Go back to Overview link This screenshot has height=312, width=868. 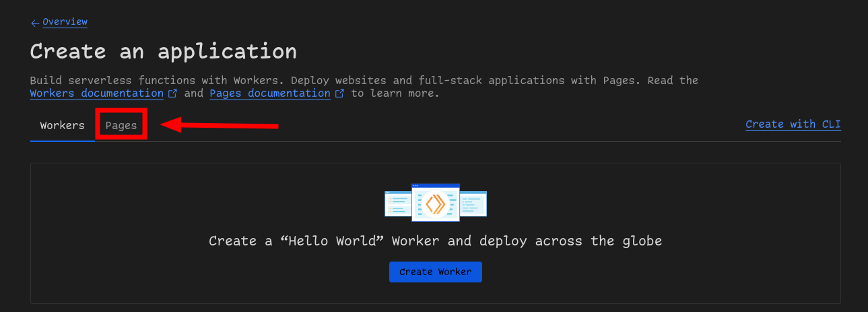coord(65,22)
